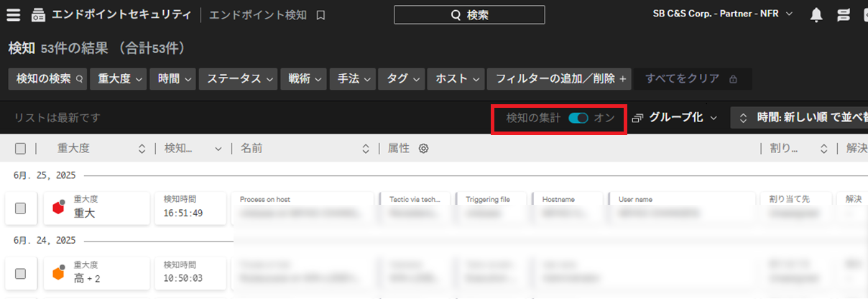Select the 16:51:49 detection checkbox
The width and height of the screenshot is (868, 299).
20,208
